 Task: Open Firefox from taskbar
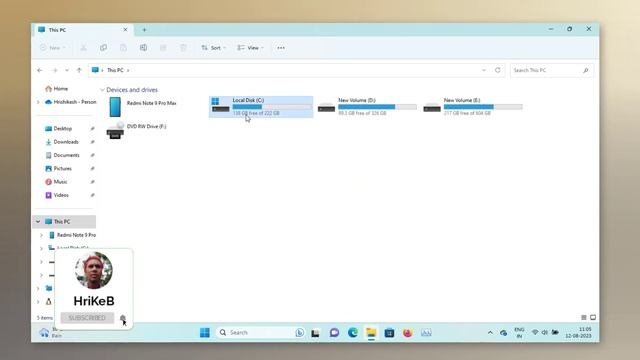coord(407,333)
